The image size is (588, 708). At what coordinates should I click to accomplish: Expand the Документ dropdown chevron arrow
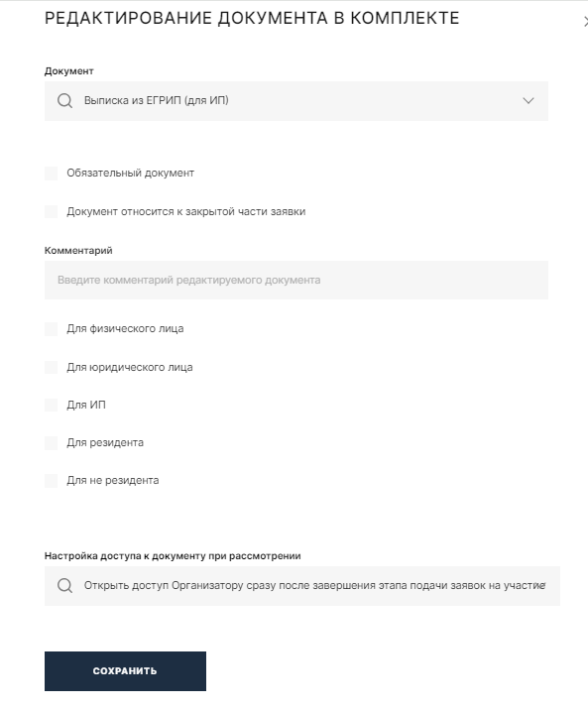coord(528,101)
